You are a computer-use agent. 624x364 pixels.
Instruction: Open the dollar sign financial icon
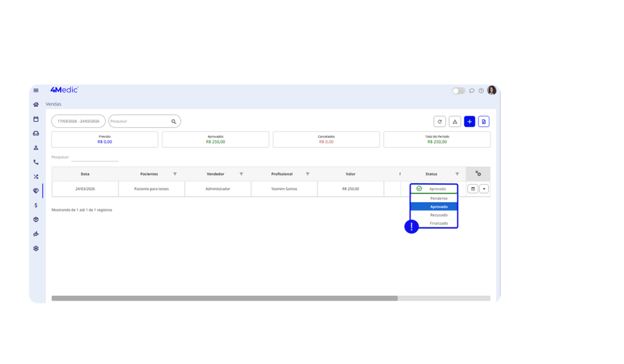point(36,205)
